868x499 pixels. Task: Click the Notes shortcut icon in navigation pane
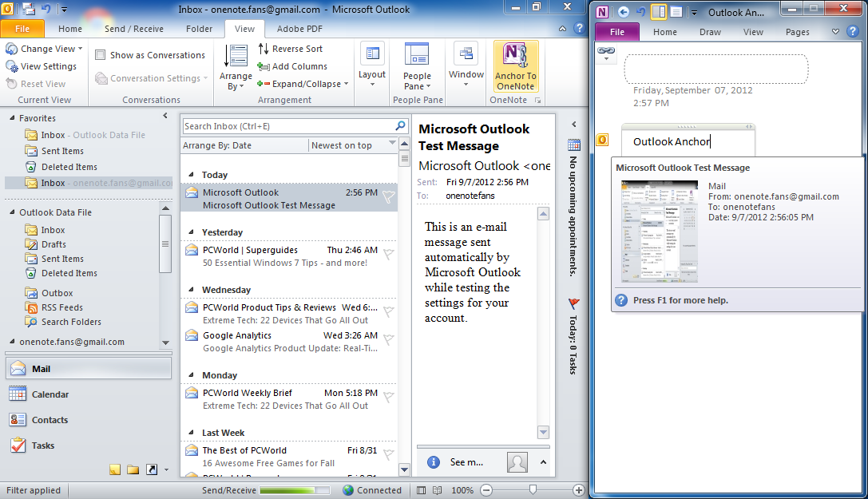(115, 469)
